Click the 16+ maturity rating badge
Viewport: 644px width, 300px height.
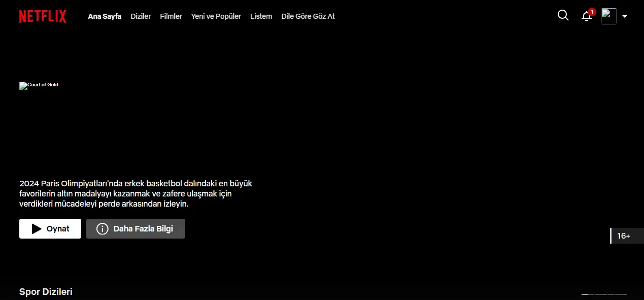point(627,236)
